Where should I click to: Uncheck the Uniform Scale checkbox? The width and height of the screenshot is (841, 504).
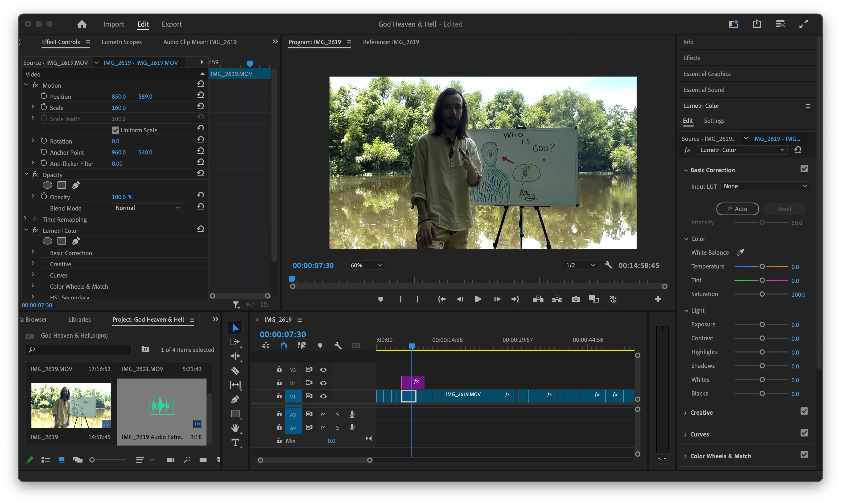pyautogui.click(x=115, y=130)
